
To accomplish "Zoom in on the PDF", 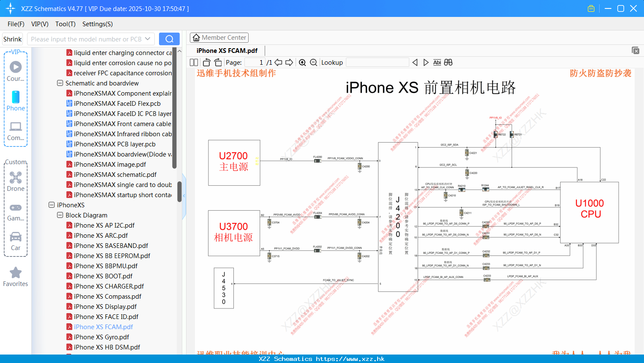I will coord(302,62).
